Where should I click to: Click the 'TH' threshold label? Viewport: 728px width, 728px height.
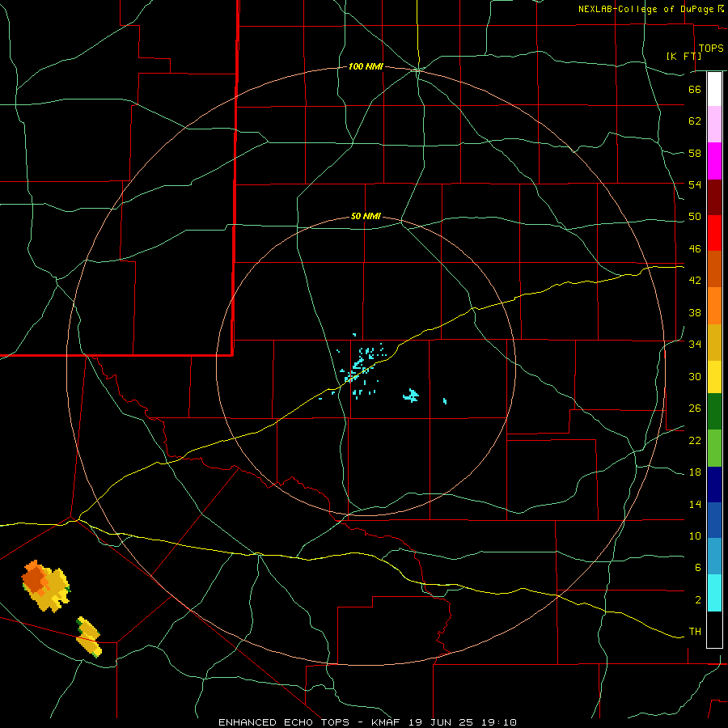695,632
